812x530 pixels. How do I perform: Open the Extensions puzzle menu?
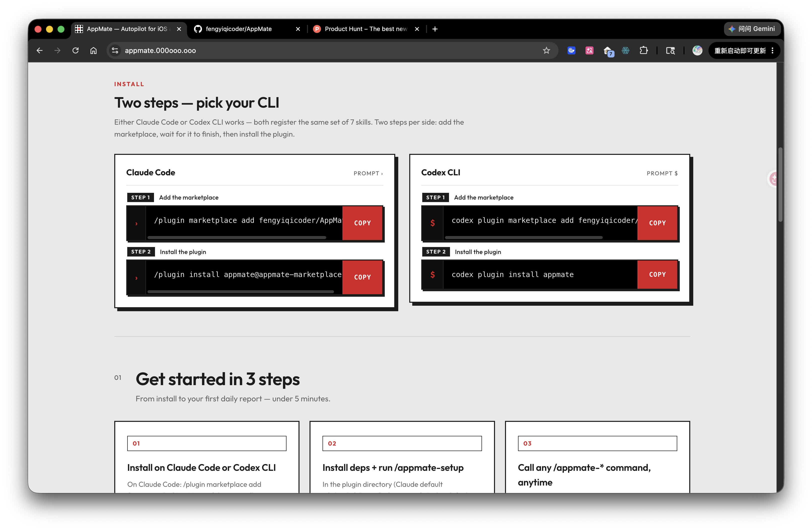tap(643, 50)
